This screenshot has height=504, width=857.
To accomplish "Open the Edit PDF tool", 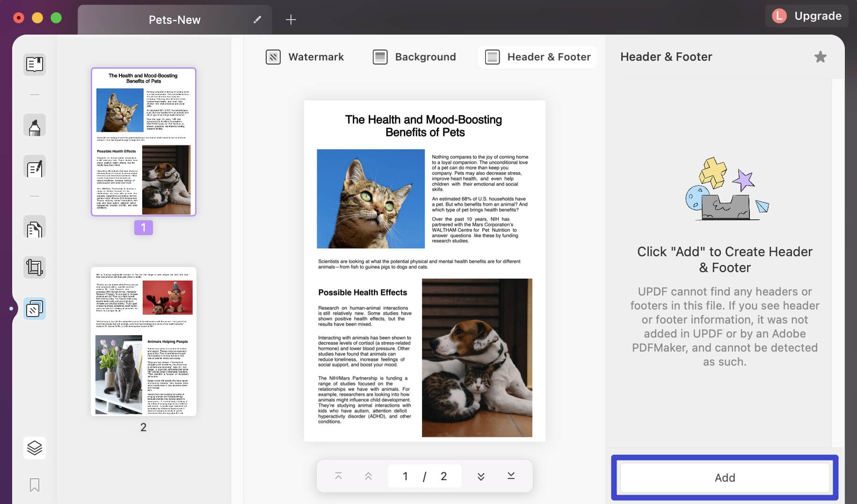I will [35, 166].
